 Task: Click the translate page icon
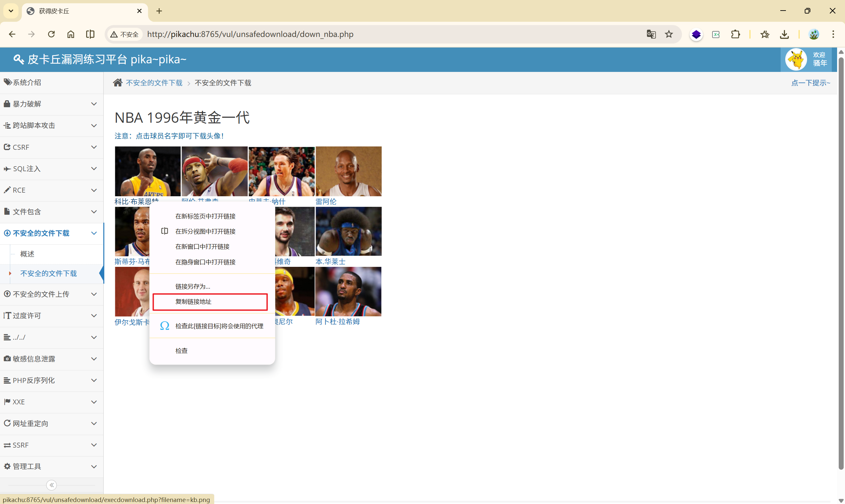(x=651, y=34)
